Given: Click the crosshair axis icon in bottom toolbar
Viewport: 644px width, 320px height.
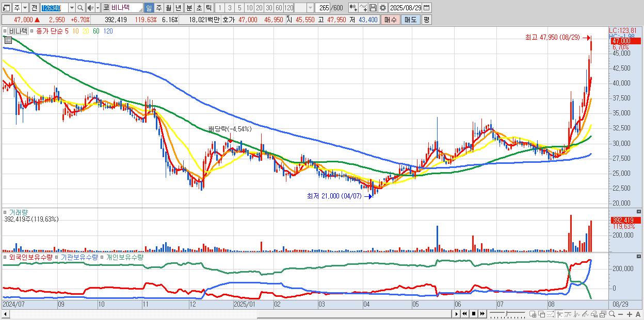Looking at the screenshot, I should [559, 314].
